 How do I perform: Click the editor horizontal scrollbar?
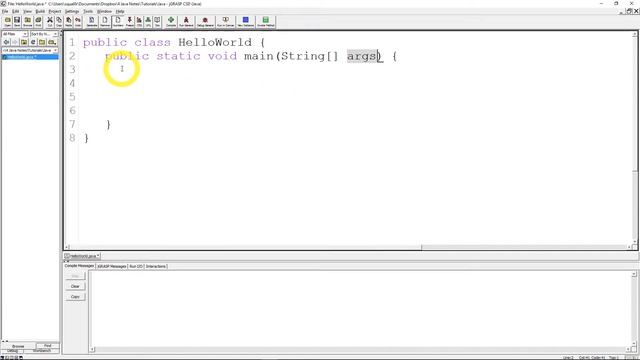pos(348,247)
